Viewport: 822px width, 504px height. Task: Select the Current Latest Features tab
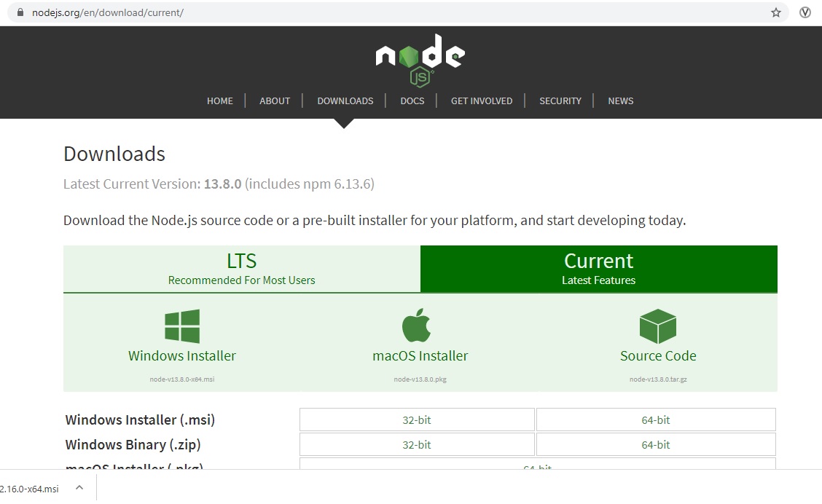point(599,269)
